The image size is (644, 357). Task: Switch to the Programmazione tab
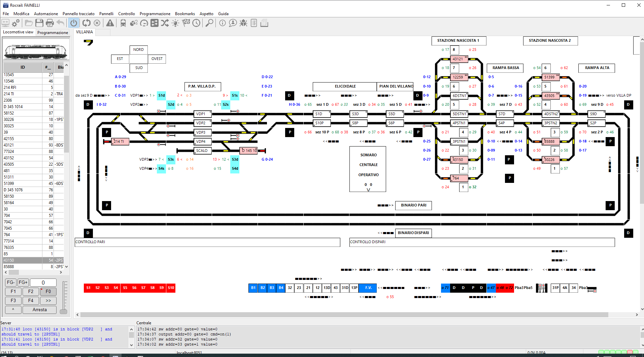[x=53, y=32]
